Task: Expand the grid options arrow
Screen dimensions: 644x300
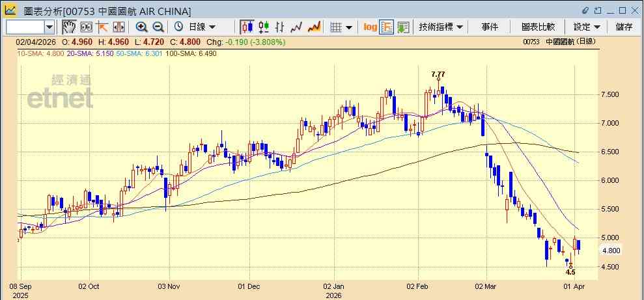Action: tap(349, 27)
